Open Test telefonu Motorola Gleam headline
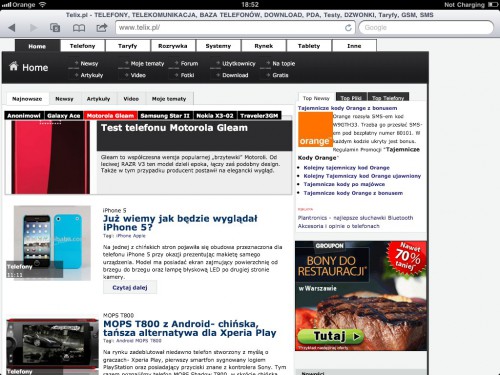The width and height of the screenshot is (500, 375). 174,128
